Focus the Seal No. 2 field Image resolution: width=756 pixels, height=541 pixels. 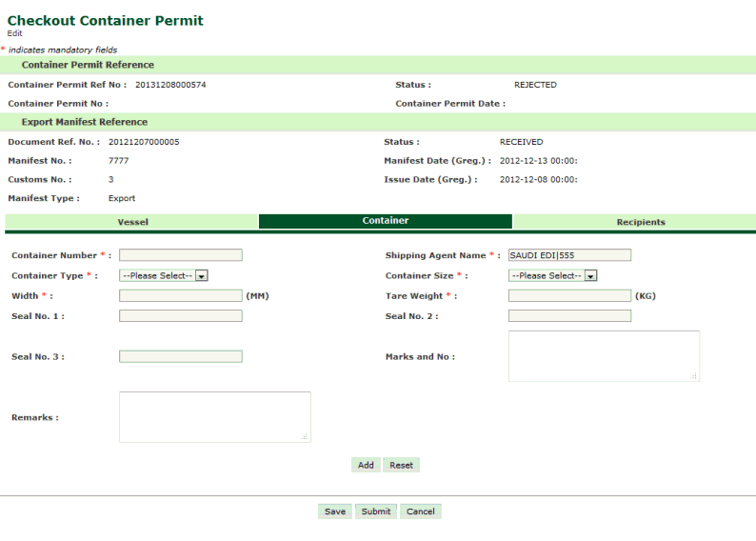(x=569, y=316)
